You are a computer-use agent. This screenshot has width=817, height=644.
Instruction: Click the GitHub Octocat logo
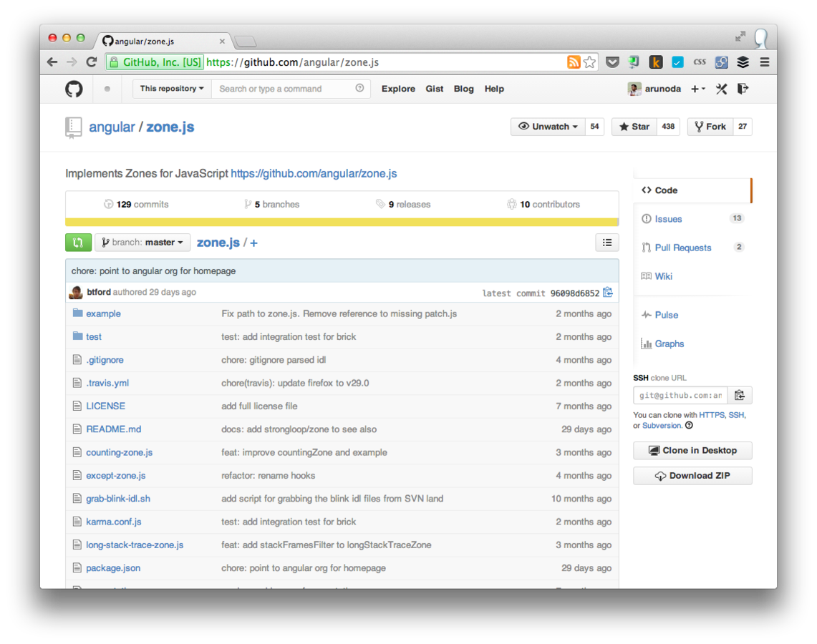pyautogui.click(x=74, y=89)
